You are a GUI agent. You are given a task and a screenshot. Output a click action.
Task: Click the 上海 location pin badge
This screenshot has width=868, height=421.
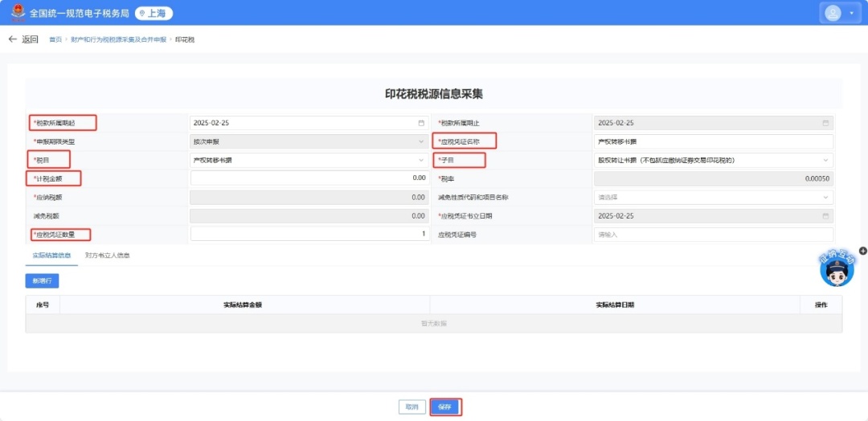(x=154, y=14)
